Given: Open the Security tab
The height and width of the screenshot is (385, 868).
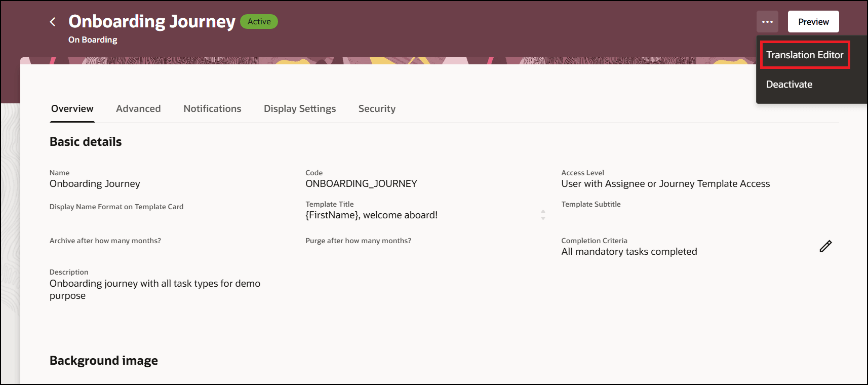Looking at the screenshot, I should (x=377, y=108).
